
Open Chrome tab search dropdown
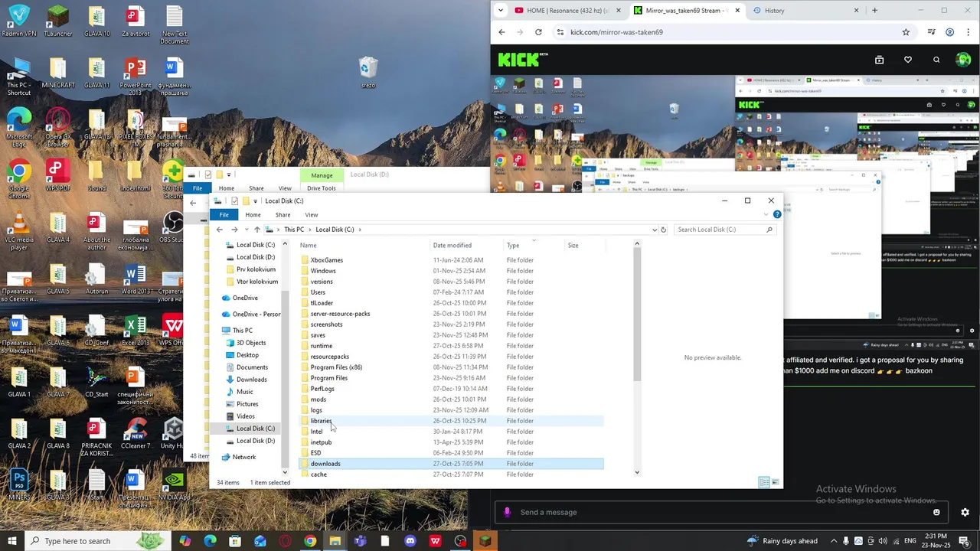click(x=500, y=11)
